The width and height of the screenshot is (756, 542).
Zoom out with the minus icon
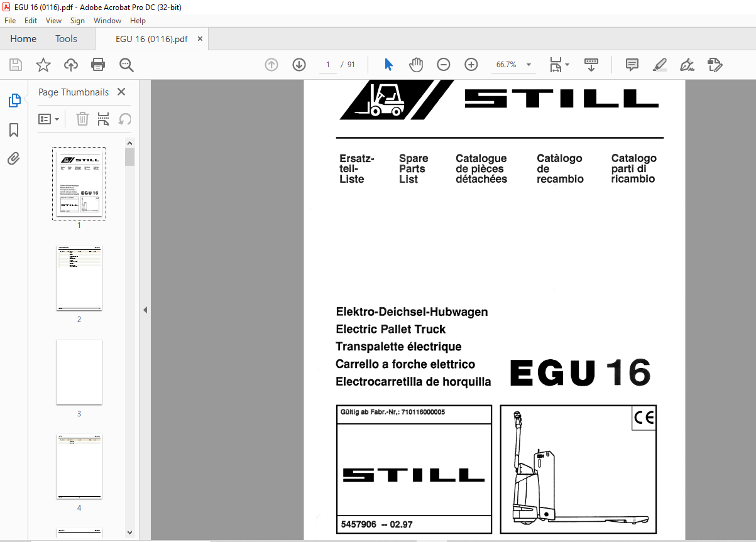coord(444,65)
